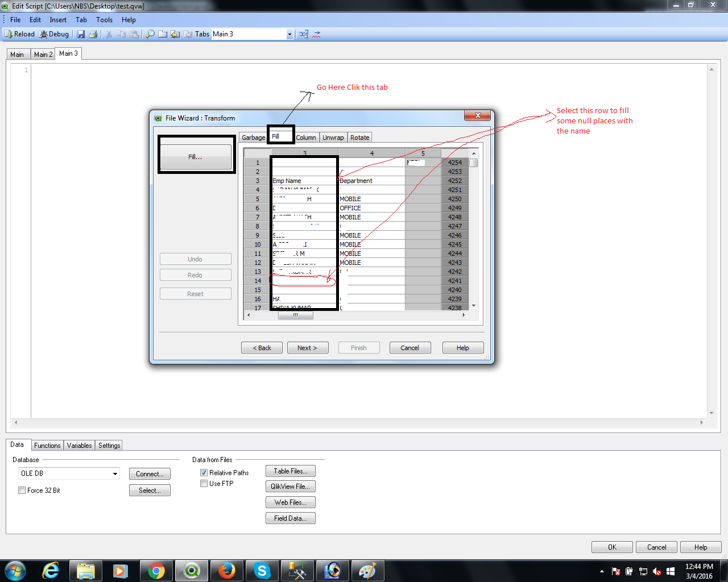Click the 'Department' cell in the table
Image resolution: width=728 pixels, height=582 pixels.
tap(372, 181)
